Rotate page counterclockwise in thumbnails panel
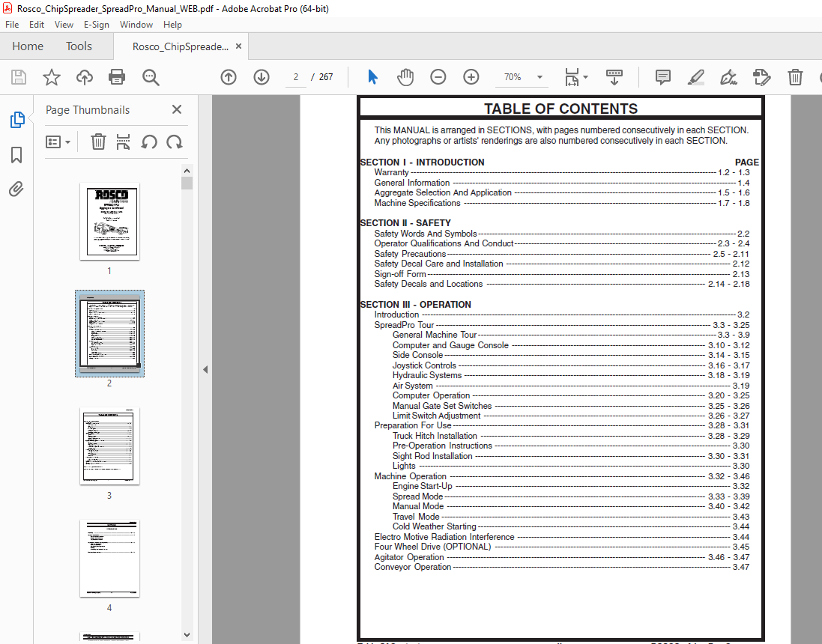 tap(149, 142)
